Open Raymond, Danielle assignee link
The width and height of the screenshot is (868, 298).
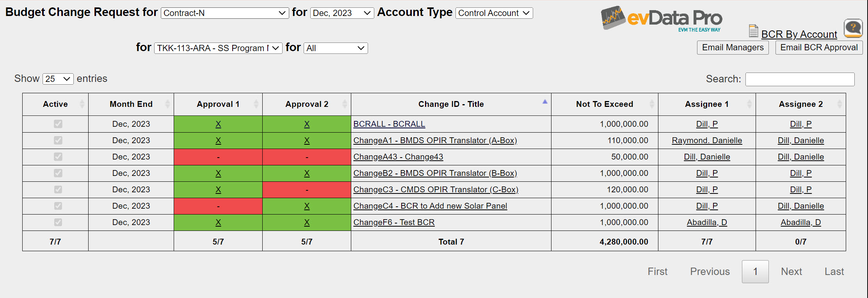(x=707, y=140)
